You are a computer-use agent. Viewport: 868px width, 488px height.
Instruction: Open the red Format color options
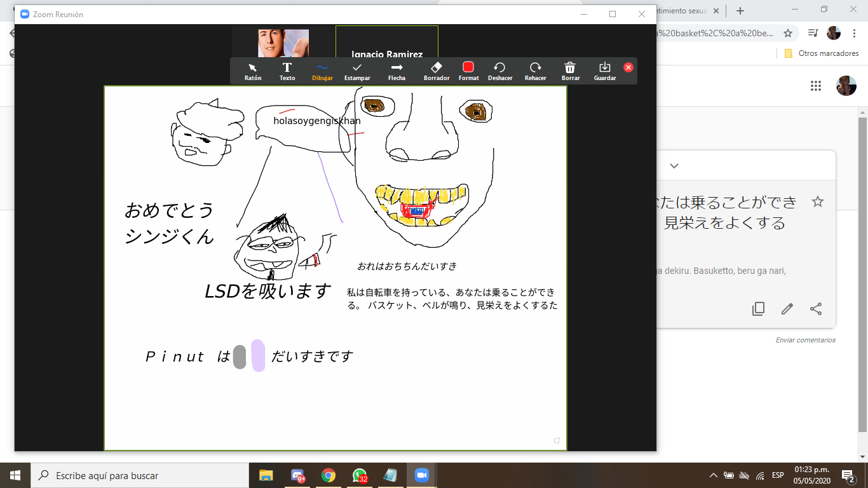click(x=468, y=71)
